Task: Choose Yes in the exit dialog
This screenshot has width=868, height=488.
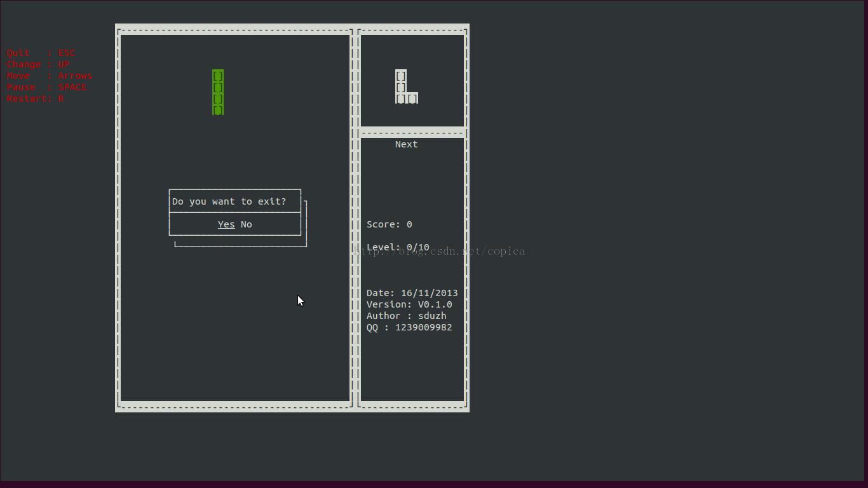Action: tap(226, 224)
